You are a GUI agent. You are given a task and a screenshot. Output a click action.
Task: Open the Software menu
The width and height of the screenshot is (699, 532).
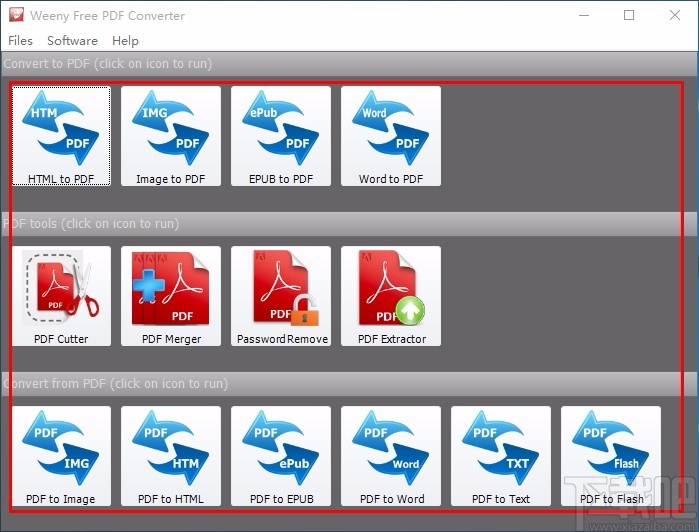coord(72,41)
